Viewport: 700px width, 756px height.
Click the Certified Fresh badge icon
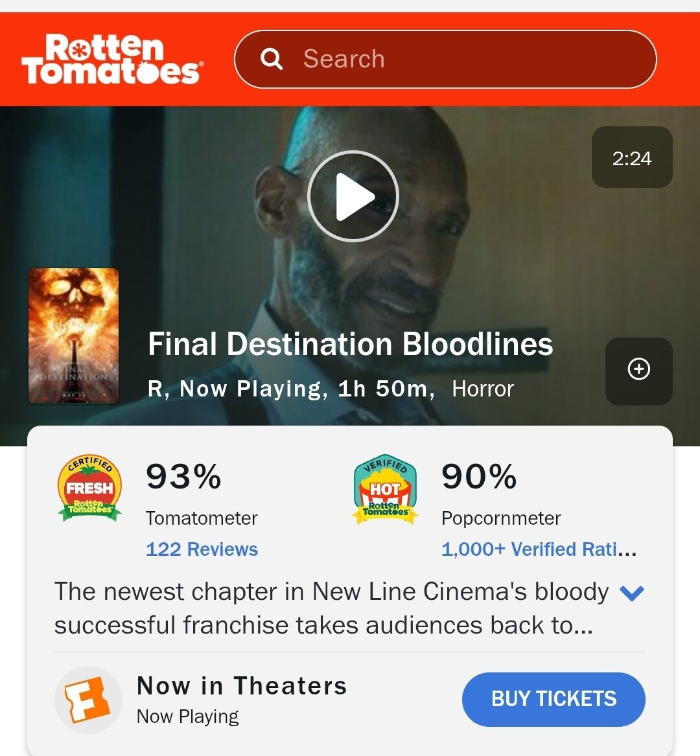click(89, 488)
